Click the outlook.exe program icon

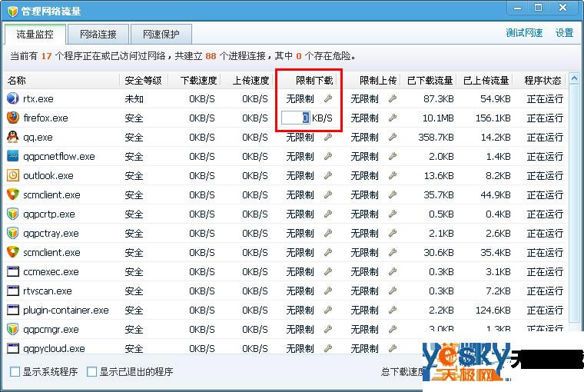[13, 175]
